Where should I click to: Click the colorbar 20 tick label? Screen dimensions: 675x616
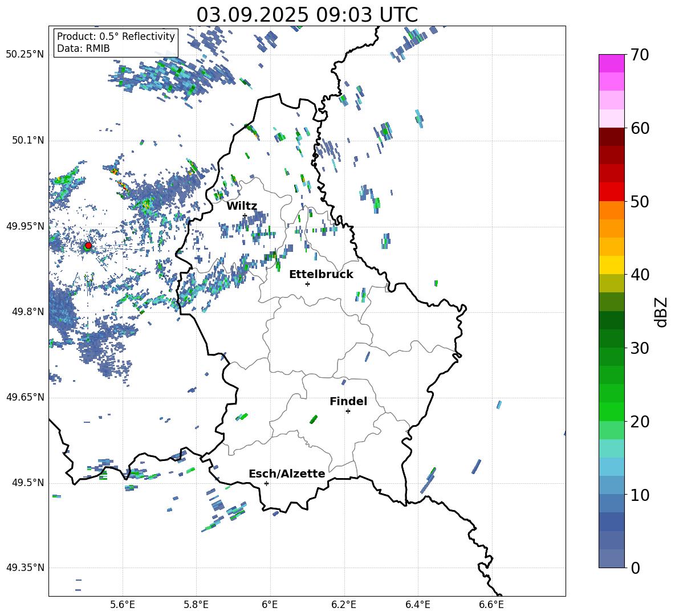pyautogui.click(x=640, y=422)
